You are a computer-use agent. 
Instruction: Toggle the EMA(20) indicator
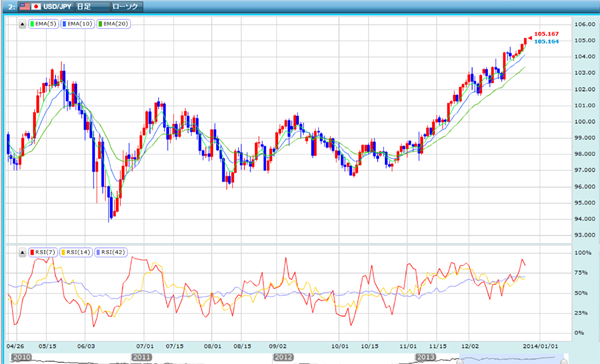point(113,24)
